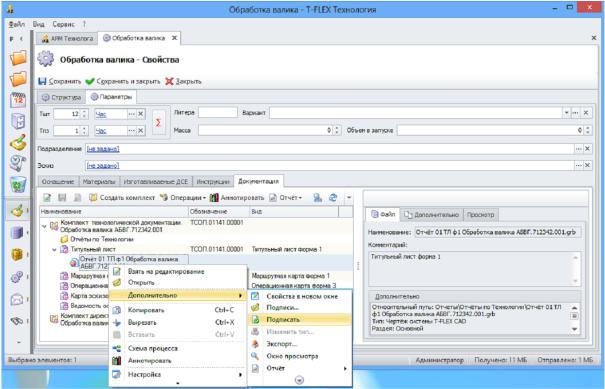Expand Настройка submenu in context menu
The height and width of the screenshot is (389, 605).
point(177,374)
